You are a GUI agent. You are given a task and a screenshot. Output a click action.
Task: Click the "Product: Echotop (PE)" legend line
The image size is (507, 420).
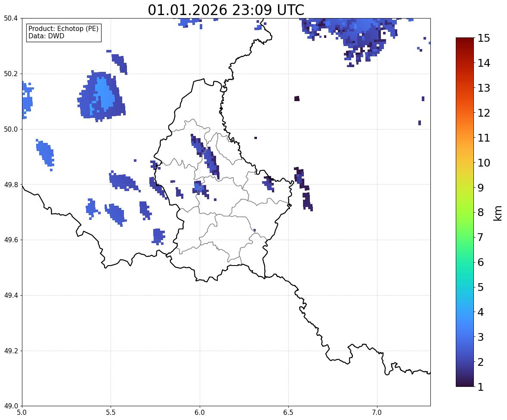tap(63, 29)
